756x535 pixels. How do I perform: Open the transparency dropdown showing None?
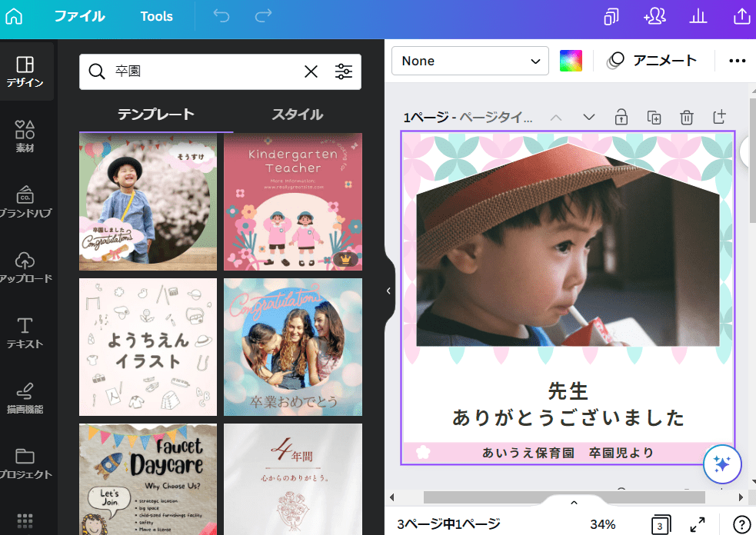[x=469, y=60]
